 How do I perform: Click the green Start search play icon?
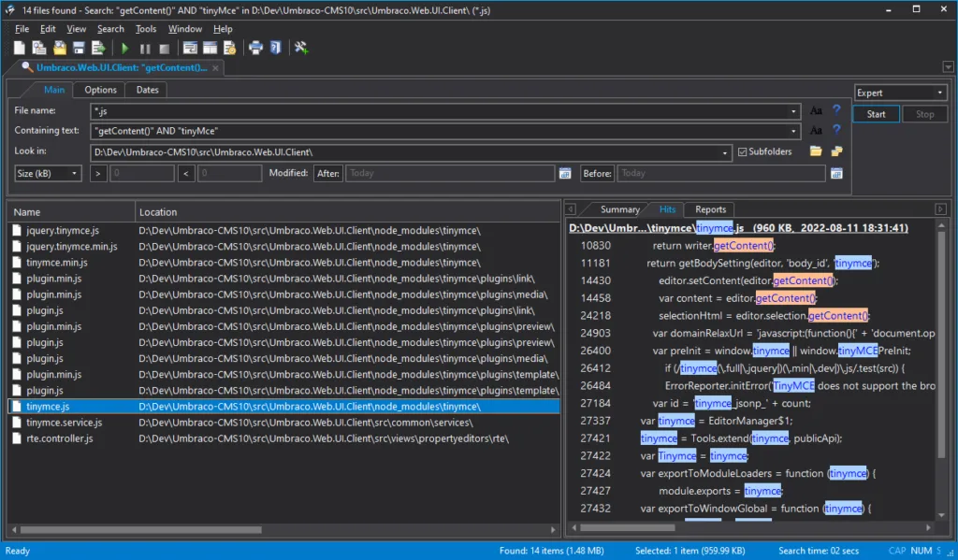(x=124, y=48)
